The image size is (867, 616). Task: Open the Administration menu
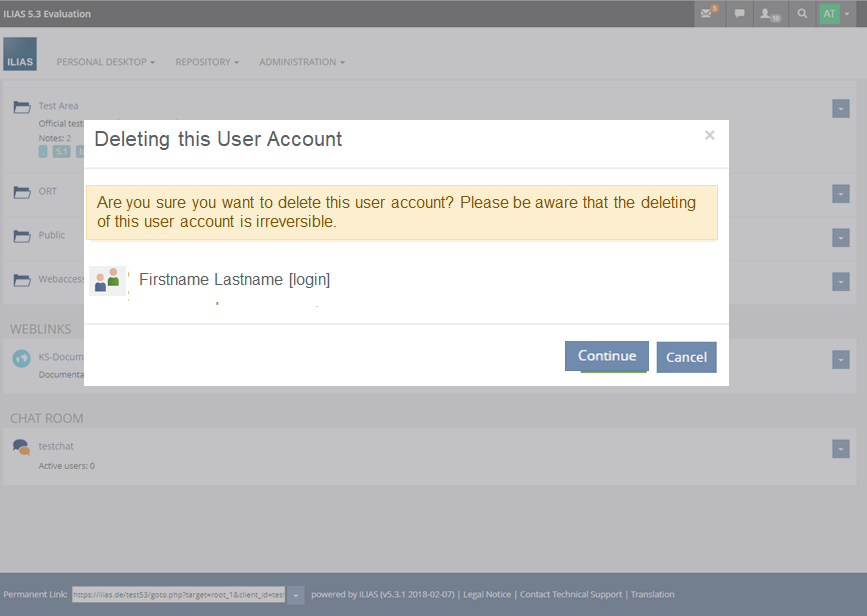click(302, 62)
